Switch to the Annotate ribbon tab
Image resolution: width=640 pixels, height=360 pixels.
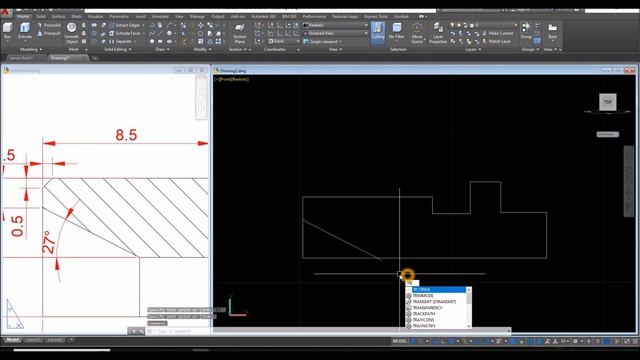[x=160, y=16]
